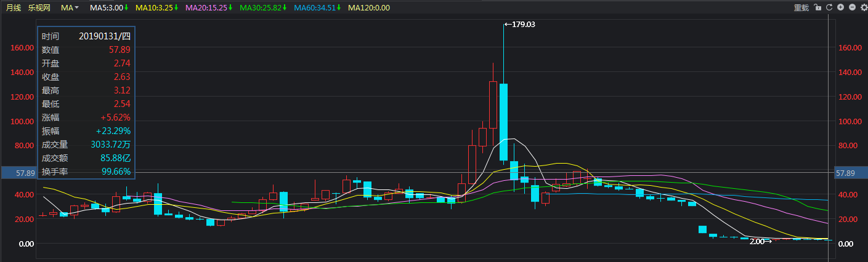Click the tallest cyan candlestick body

[503, 122]
